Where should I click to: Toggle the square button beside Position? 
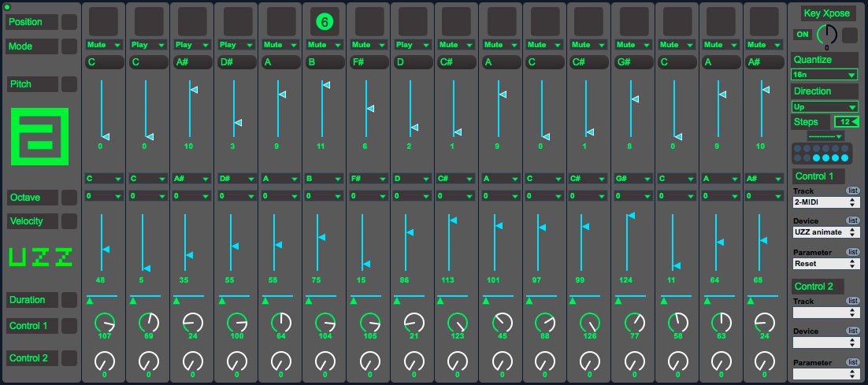click(69, 22)
